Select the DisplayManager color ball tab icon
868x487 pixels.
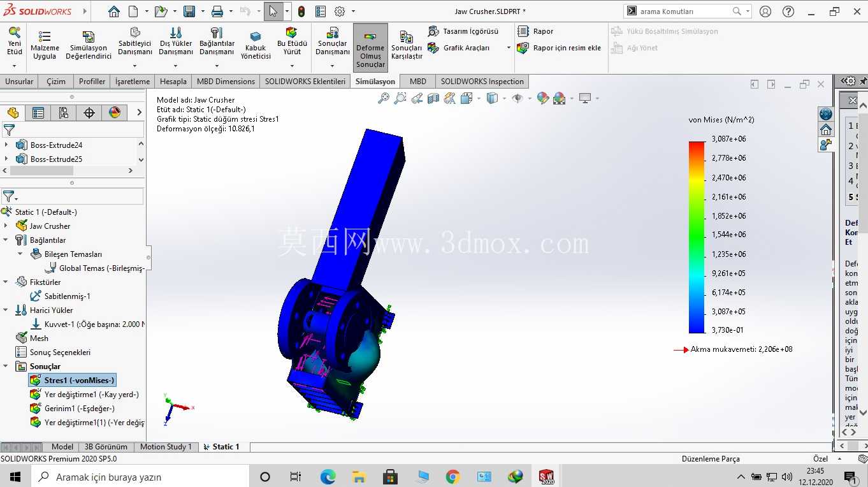tap(115, 113)
